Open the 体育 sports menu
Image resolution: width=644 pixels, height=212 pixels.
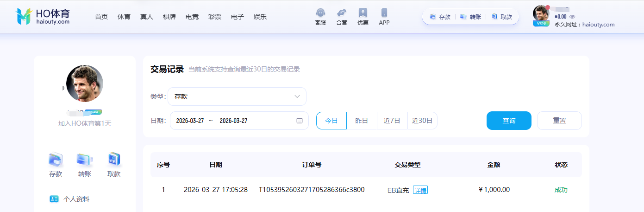coord(124,17)
